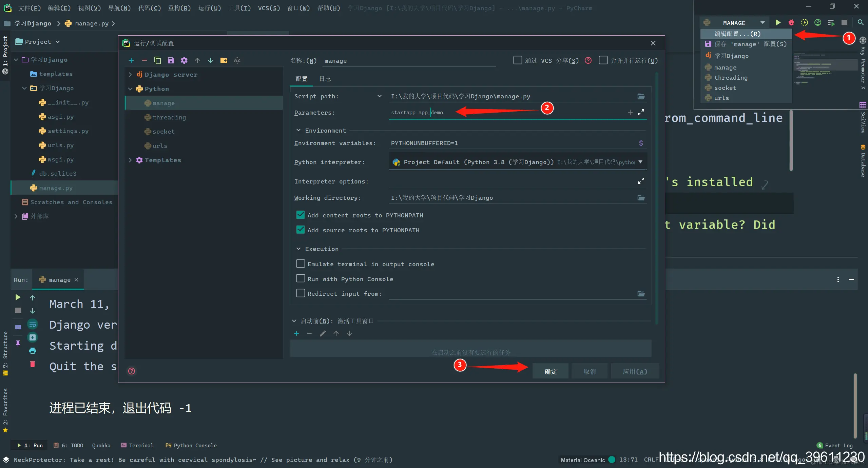
Task: Click the 取消 button
Action: pyautogui.click(x=589, y=371)
